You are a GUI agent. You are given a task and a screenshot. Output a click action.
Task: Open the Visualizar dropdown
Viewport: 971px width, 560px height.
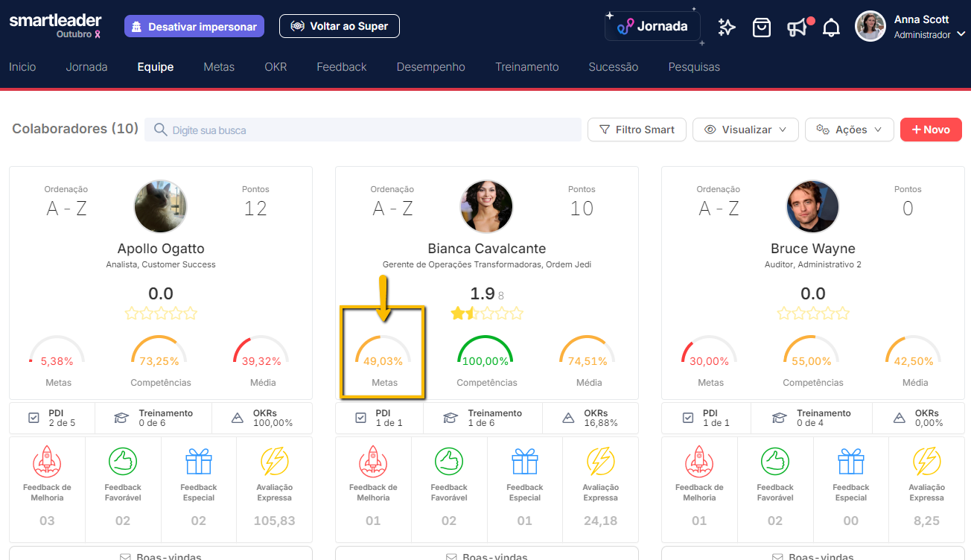pyautogui.click(x=745, y=130)
